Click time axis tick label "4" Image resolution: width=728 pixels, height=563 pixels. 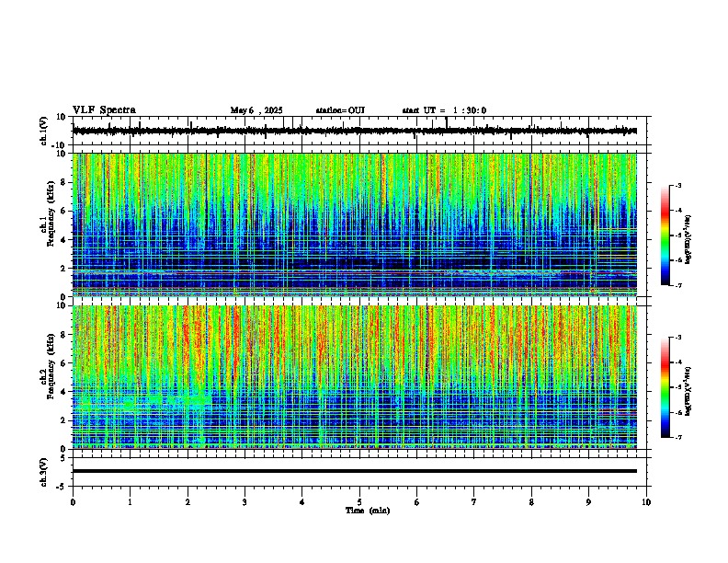pos(302,502)
